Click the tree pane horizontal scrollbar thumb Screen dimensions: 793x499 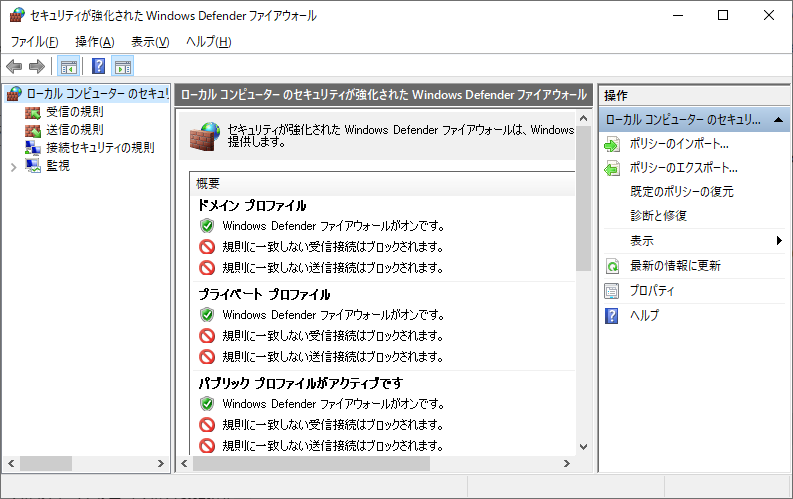click(46, 464)
